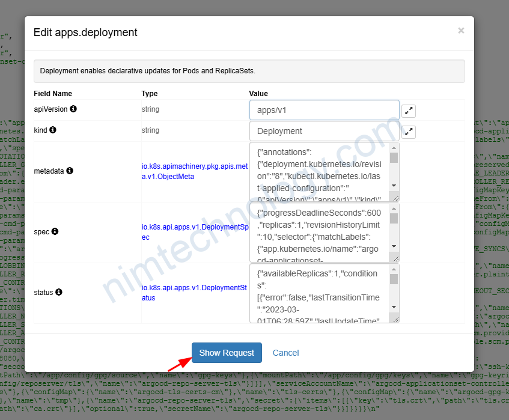Image resolution: width=509 pixels, height=420 pixels.
Task: Click the info icon next to apiVersion
Action: click(x=73, y=109)
